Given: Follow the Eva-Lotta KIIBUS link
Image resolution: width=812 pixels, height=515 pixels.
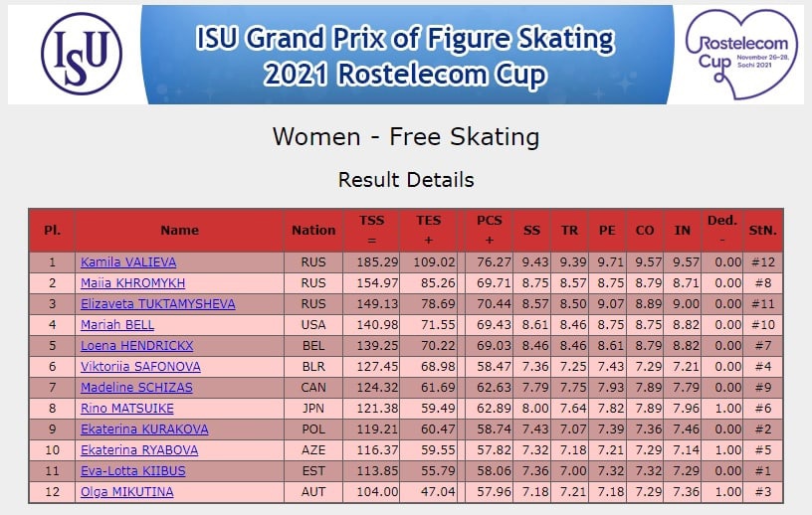Looking at the screenshot, I should (x=133, y=471).
